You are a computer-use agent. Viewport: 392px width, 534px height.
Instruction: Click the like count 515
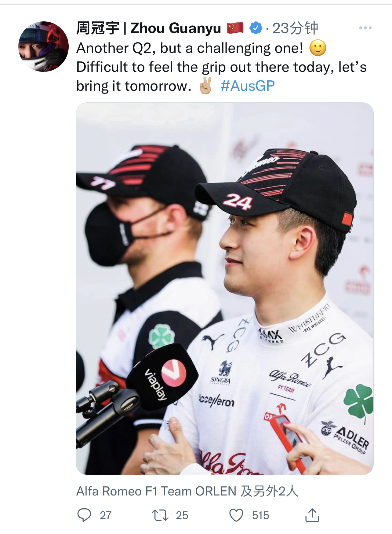260,515
